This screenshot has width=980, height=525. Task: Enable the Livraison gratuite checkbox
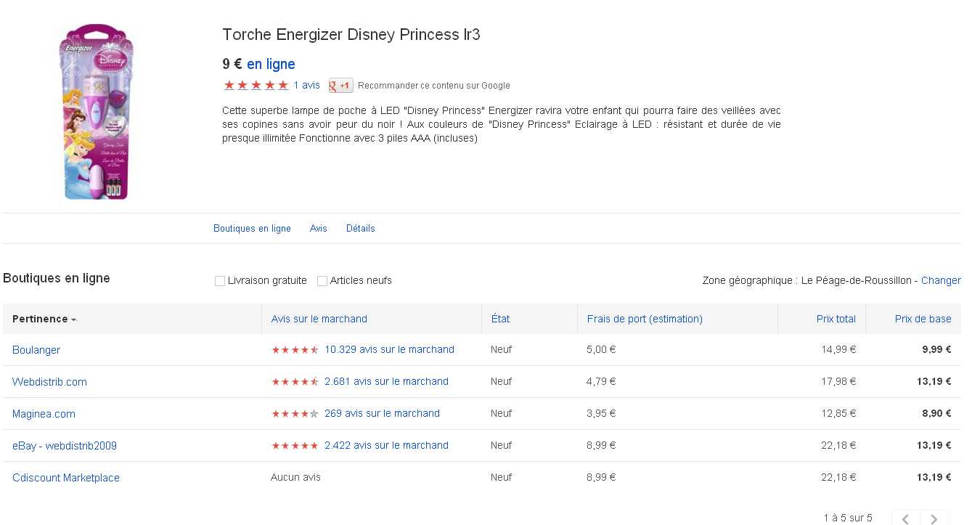[220, 281]
